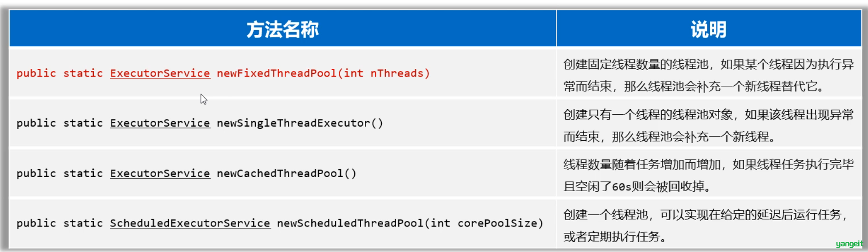Open the ExecutorService link in newSingleThreadExecutor row

pyautogui.click(x=160, y=123)
